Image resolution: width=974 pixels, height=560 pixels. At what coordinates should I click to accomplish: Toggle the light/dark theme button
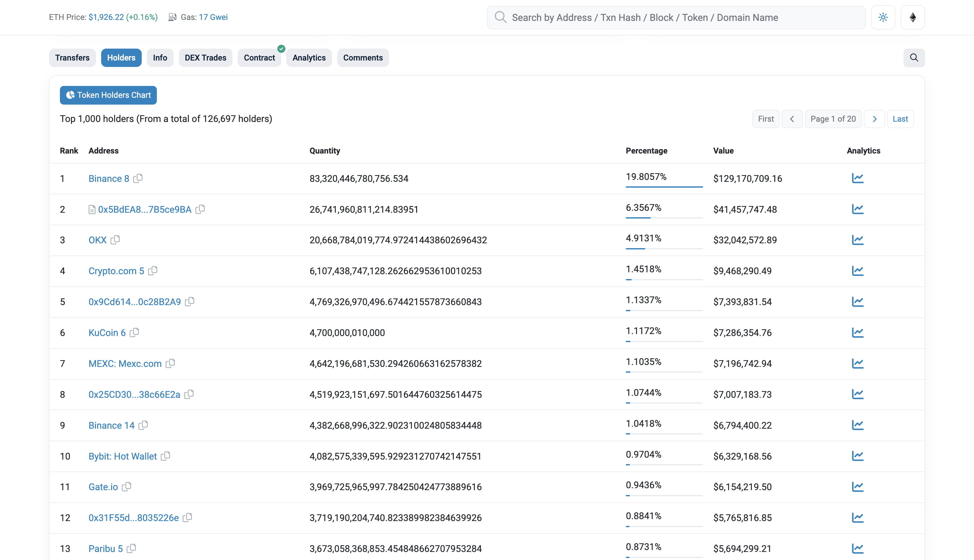pyautogui.click(x=883, y=17)
